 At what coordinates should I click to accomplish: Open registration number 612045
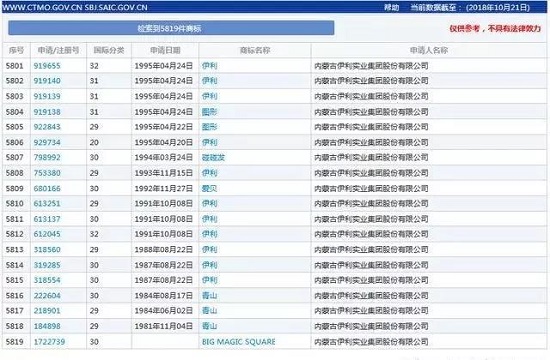coord(47,234)
